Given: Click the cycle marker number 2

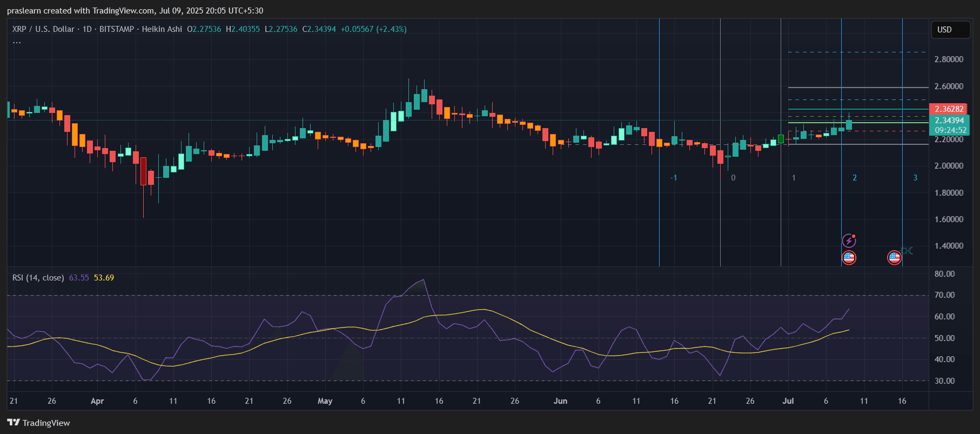Looking at the screenshot, I should [x=854, y=178].
